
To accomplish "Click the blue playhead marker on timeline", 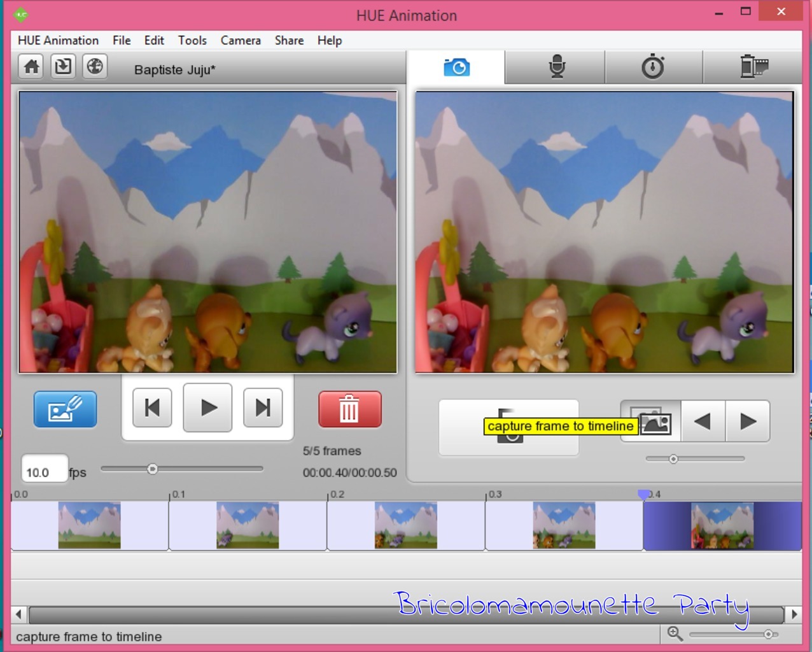I will pos(644,495).
